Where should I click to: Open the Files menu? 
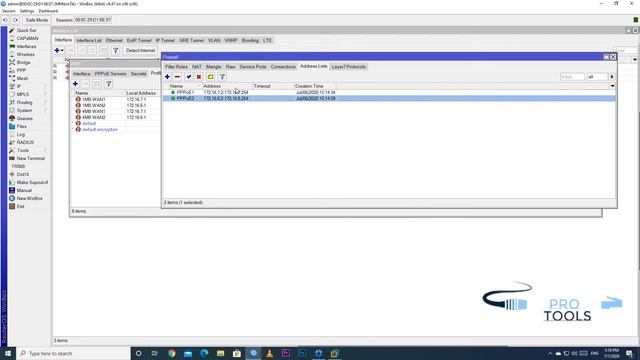coord(21,127)
